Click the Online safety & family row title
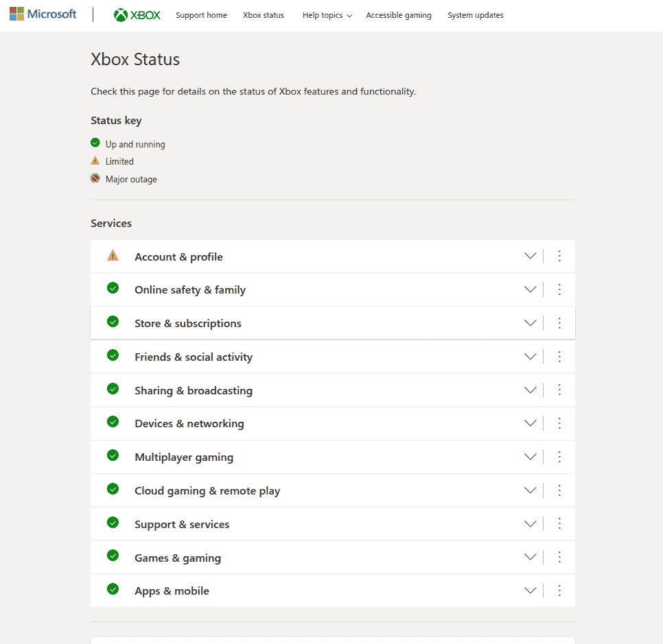Screen dimensions: 663x644 (190, 290)
